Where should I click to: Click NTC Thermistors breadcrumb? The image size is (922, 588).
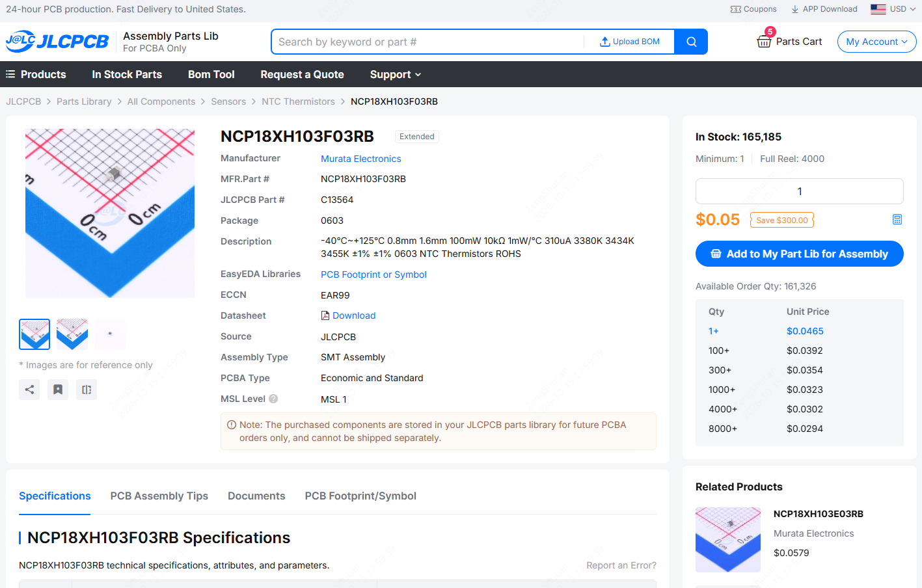pyautogui.click(x=298, y=101)
